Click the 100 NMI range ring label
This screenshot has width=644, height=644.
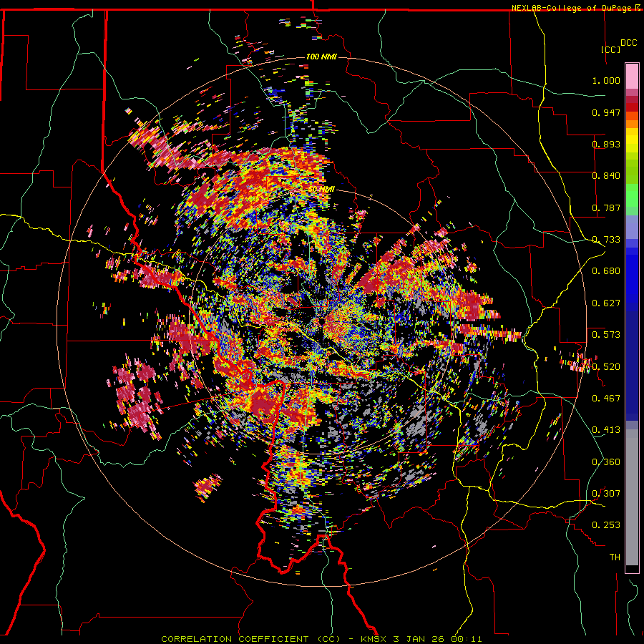click(x=321, y=57)
